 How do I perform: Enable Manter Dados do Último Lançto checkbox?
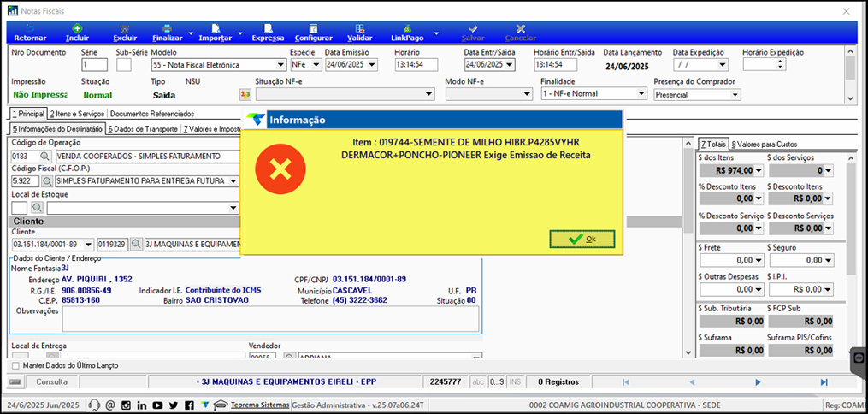click(15, 365)
